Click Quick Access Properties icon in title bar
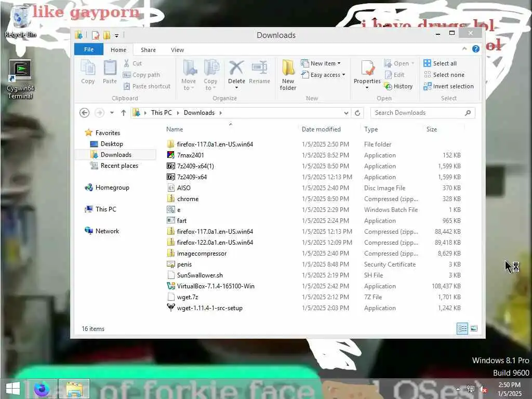 pos(96,35)
